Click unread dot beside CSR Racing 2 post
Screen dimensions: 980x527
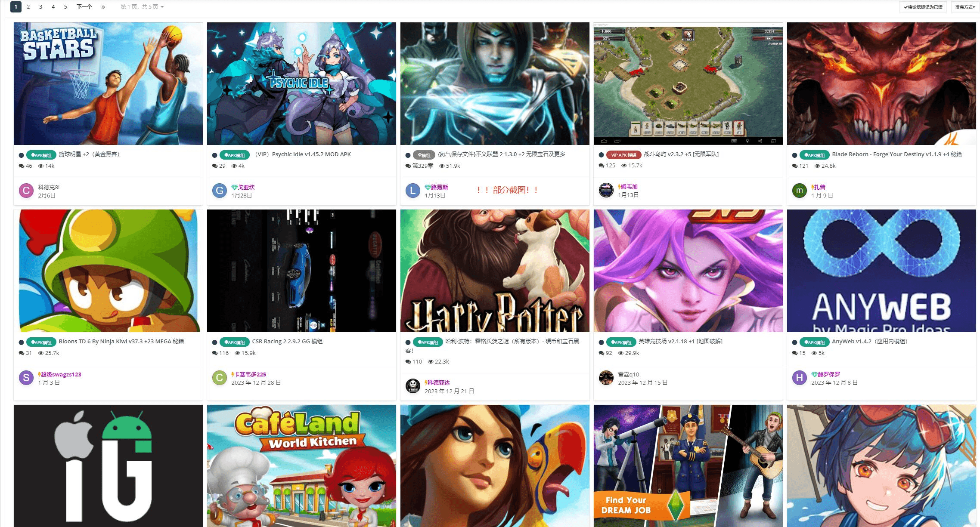(x=215, y=342)
